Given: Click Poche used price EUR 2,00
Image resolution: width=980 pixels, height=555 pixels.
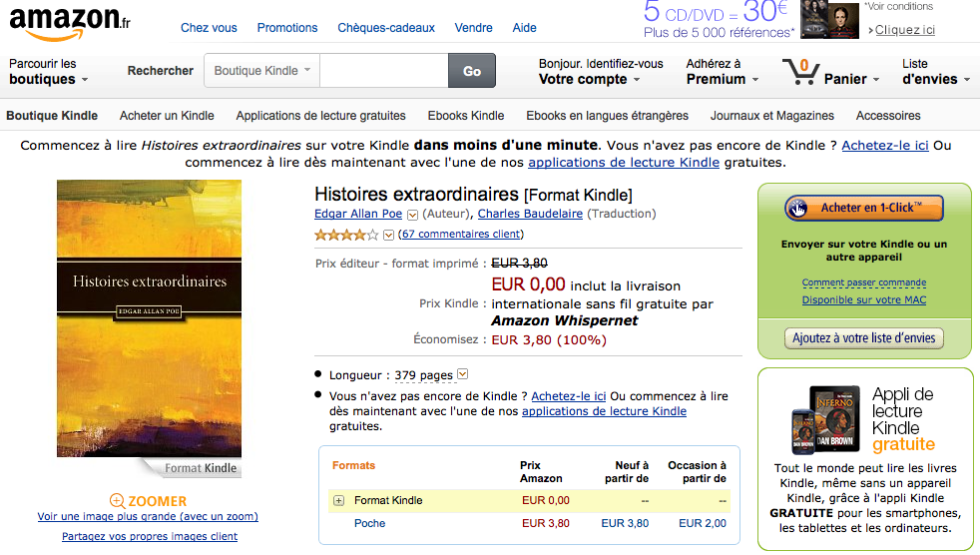Looking at the screenshot, I should (x=703, y=524).
